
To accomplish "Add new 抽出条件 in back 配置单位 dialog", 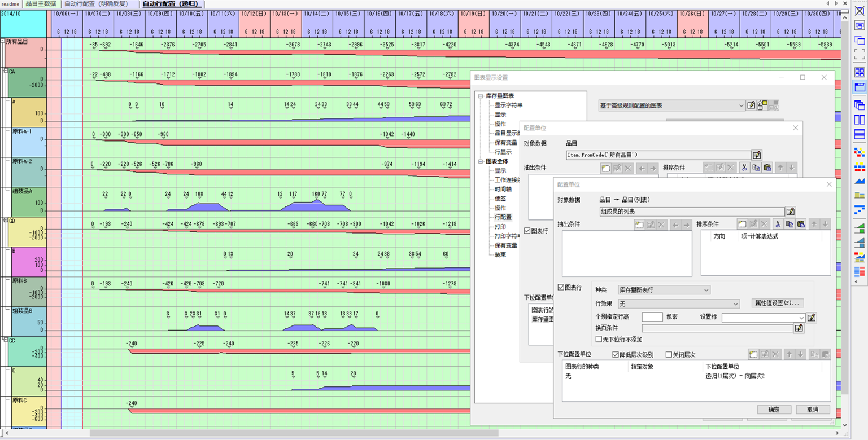I will coord(606,168).
